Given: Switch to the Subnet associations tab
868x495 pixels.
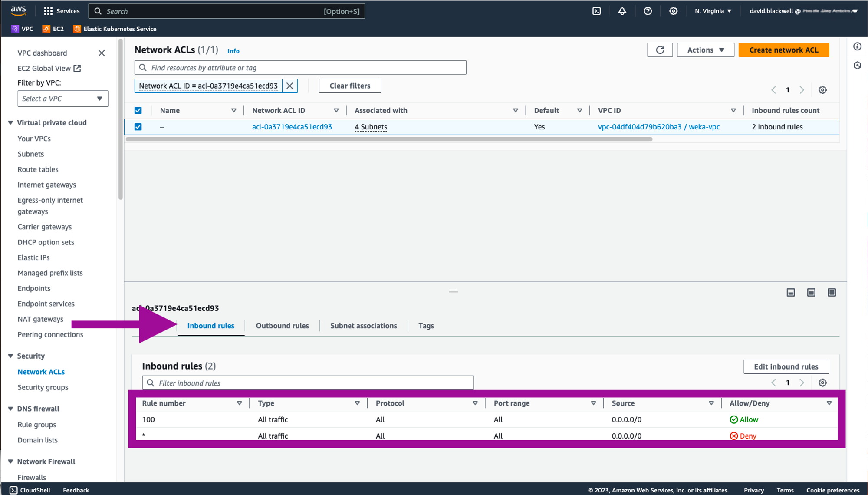Looking at the screenshot, I should pos(363,326).
